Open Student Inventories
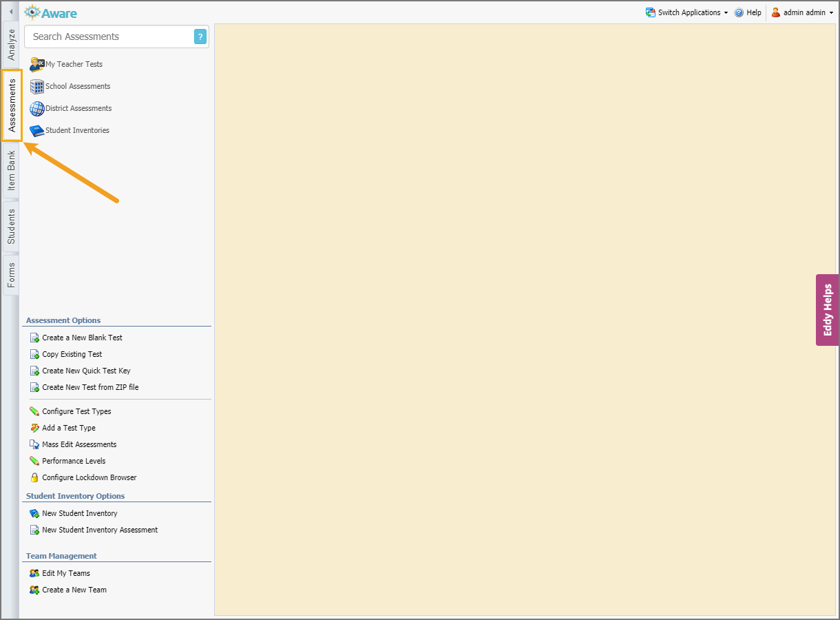 [x=77, y=130]
